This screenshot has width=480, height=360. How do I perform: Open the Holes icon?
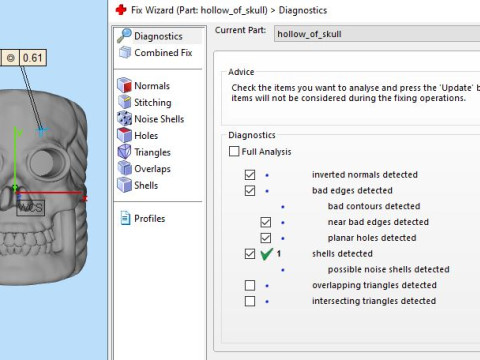(x=124, y=135)
